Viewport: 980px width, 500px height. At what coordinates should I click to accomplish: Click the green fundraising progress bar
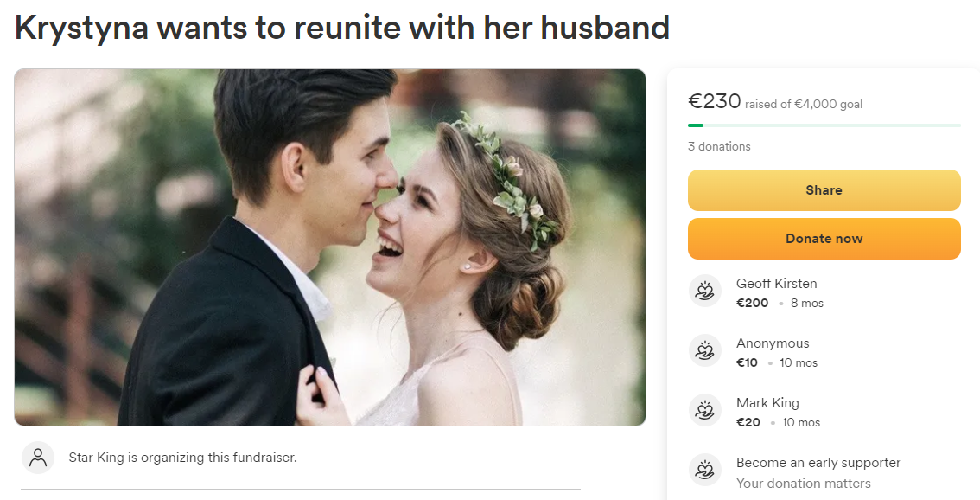(x=824, y=125)
